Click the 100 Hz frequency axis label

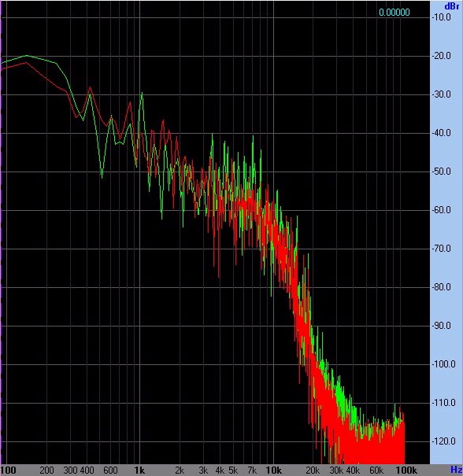[x=8, y=470]
